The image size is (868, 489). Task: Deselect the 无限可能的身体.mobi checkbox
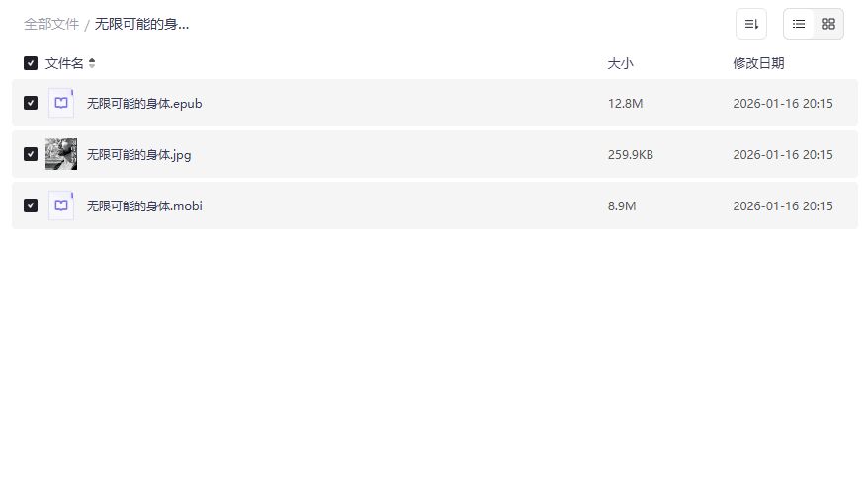point(31,205)
